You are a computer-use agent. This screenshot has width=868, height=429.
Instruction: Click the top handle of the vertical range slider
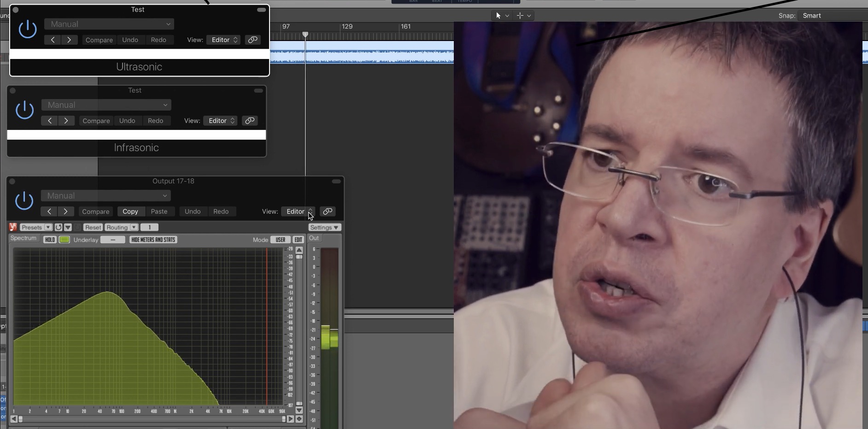coord(299,257)
